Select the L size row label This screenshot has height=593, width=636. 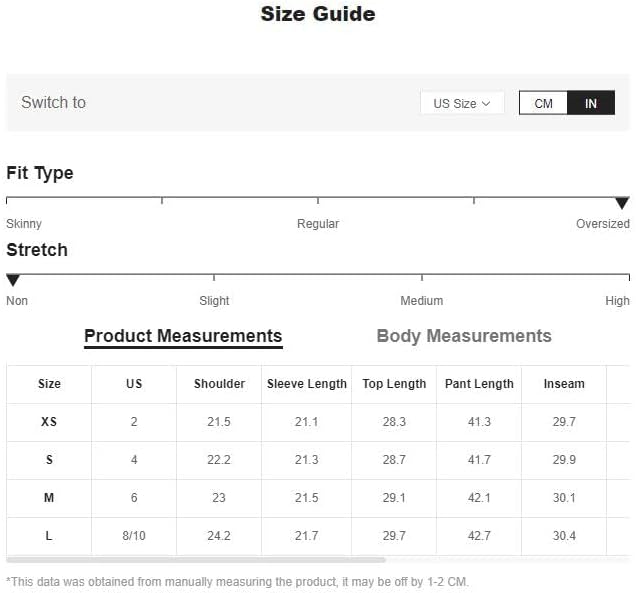click(x=49, y=536)
